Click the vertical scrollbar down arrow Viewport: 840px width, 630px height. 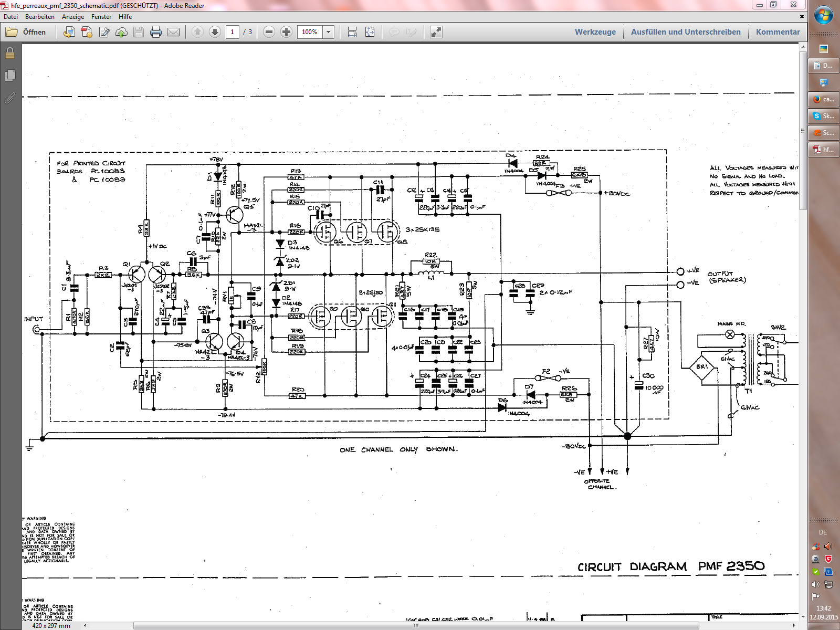click(803, 617)
